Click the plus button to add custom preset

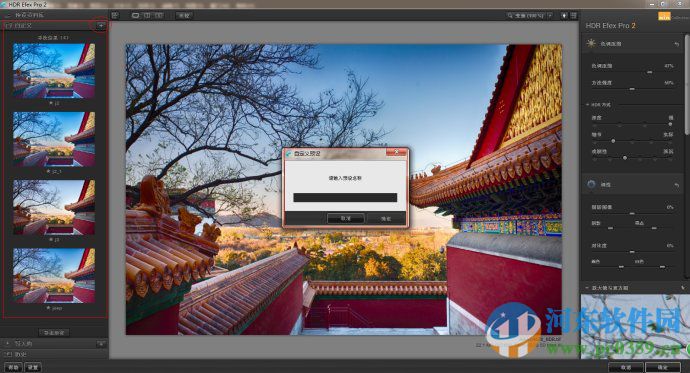click(101, 26)
